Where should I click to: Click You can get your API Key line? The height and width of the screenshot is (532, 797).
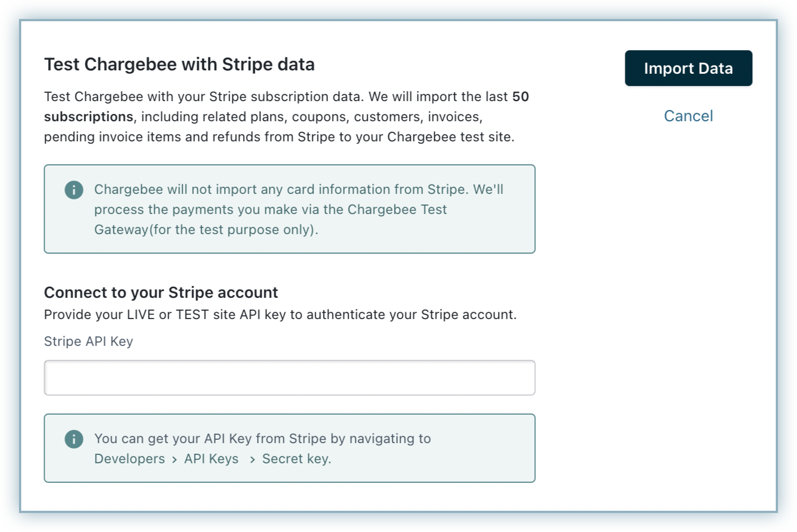[263, 439]
